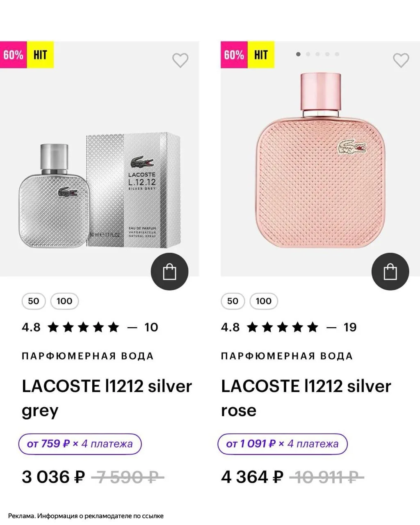Jump to second image dot of silver rose
Viewport: 420px width, 525px height.
tap(308, 54)
